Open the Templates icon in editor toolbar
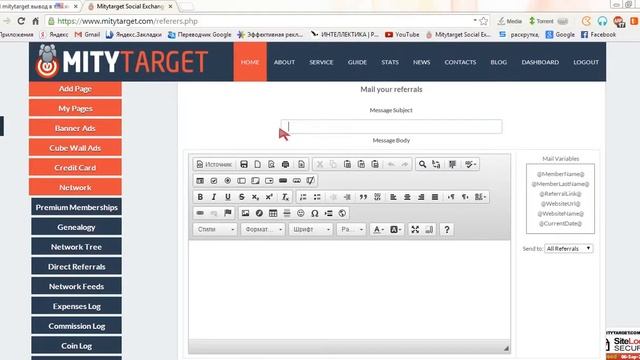Viewport: 640px width, 360px height. tap(301, 164)
